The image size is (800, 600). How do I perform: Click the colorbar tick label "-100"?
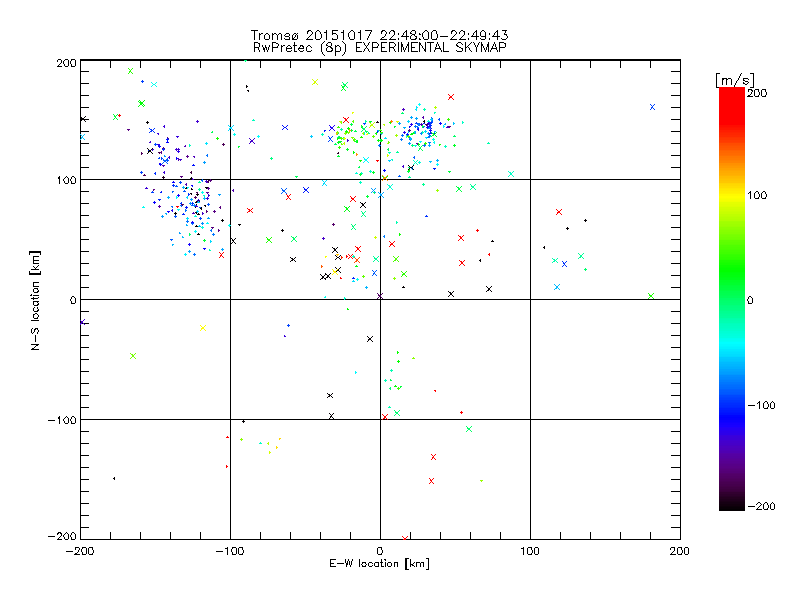(761, 405)
